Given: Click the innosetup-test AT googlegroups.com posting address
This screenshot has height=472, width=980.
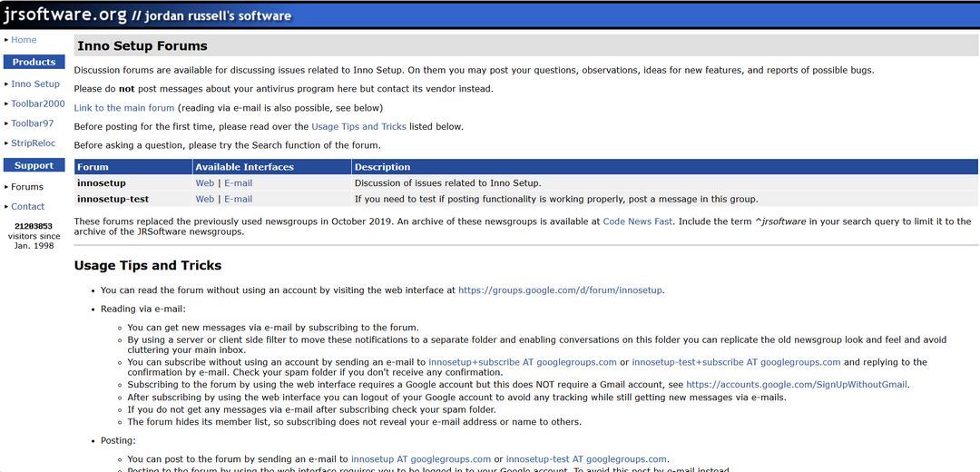Looking at the screenshot, I should (x=586, y=459).
